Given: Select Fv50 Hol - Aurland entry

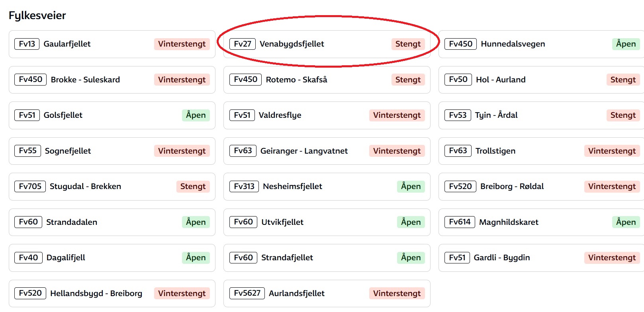Looking at the screenshot, I should [x=541, y=80].
